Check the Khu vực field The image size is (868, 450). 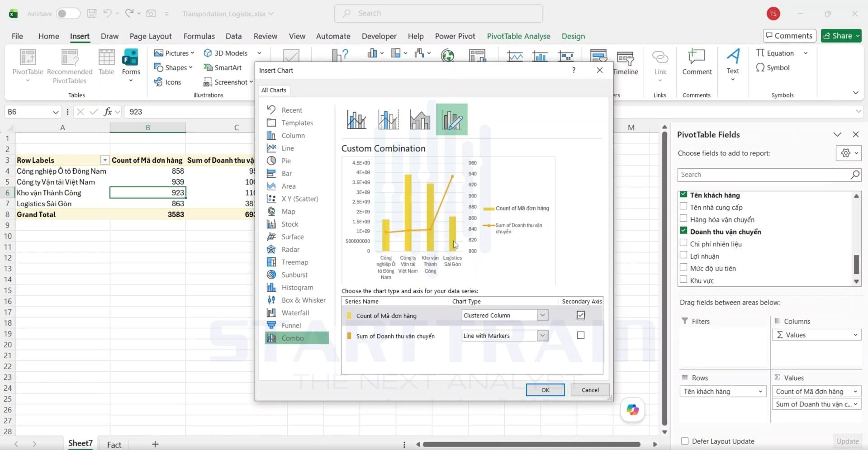click(x=683, y=279)
